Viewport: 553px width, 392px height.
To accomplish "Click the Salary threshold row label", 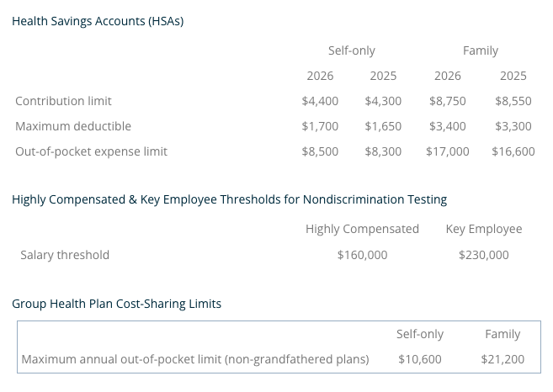I will coord(65,255).
